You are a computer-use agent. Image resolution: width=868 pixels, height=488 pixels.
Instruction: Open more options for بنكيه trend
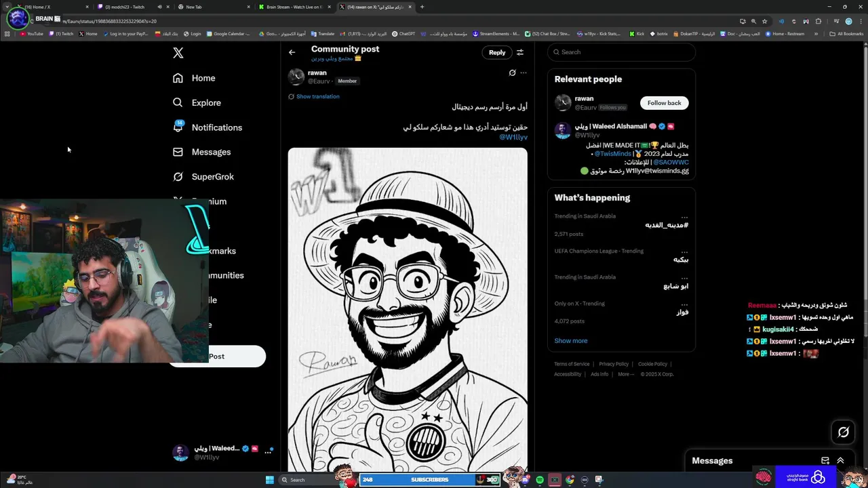point(684,251)
